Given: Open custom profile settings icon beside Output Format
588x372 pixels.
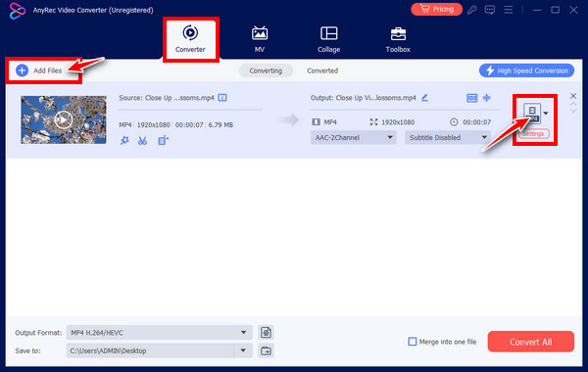Looking at the screenshot, I should tap(266, 332).
